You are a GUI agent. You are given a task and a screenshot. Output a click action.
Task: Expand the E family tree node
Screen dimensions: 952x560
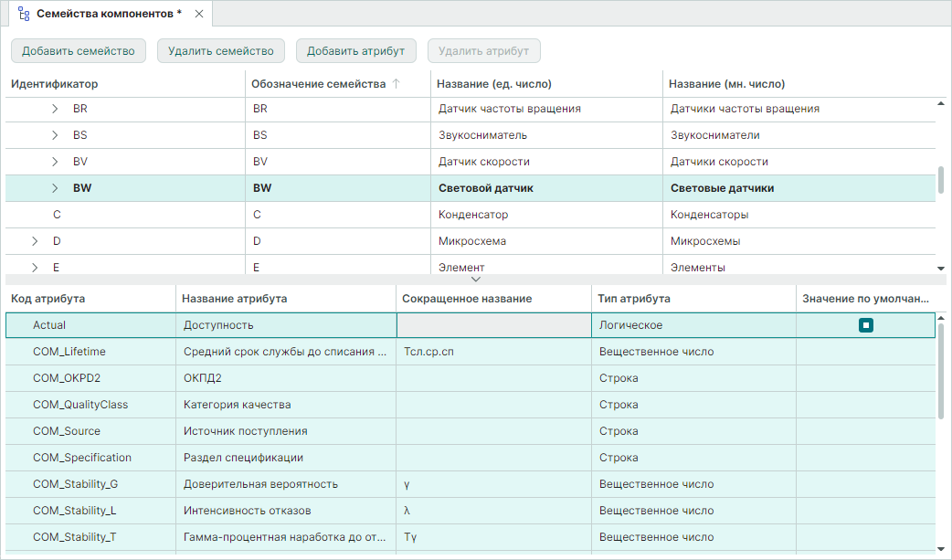(x=35, y=268)
